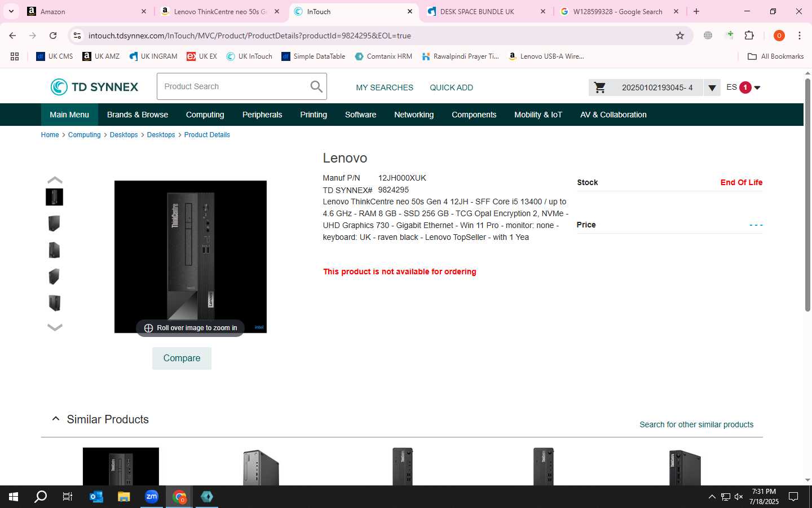Collapse the Similar Products section
The height and width of the screenshot is (508, 812).
click(x=55, y=419)
